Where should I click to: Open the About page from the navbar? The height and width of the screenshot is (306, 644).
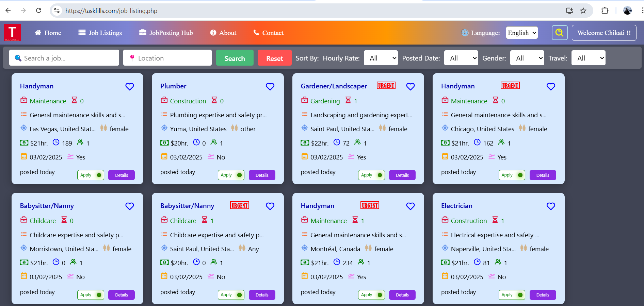[x=227, y=33]
